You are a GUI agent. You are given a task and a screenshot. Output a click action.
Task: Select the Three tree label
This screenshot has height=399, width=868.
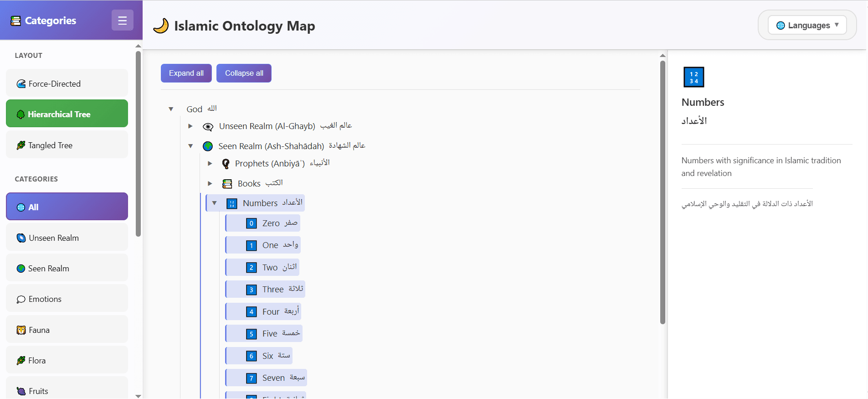pyautogui.click(x=273, y=290)
